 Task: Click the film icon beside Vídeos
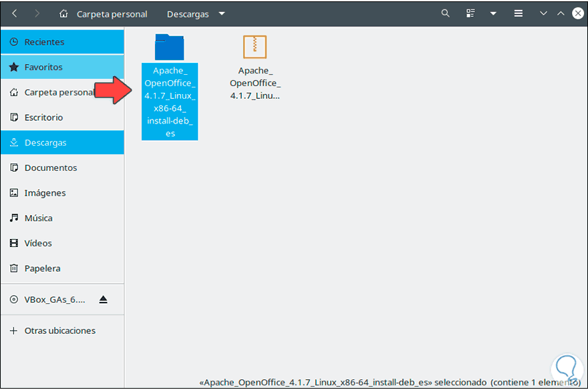tap(14, 243)
